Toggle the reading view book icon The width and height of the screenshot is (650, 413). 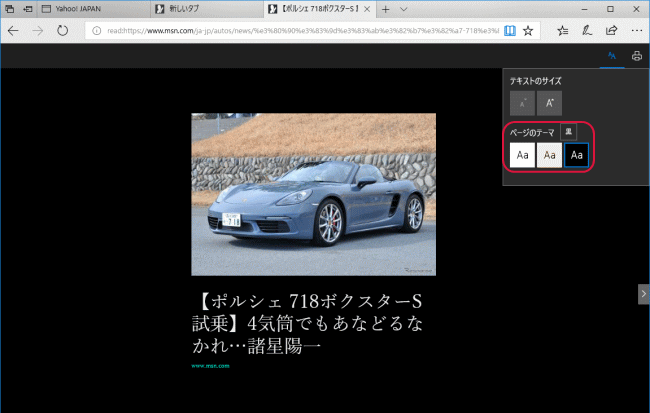pyautogui.click(x=510, y=31)
